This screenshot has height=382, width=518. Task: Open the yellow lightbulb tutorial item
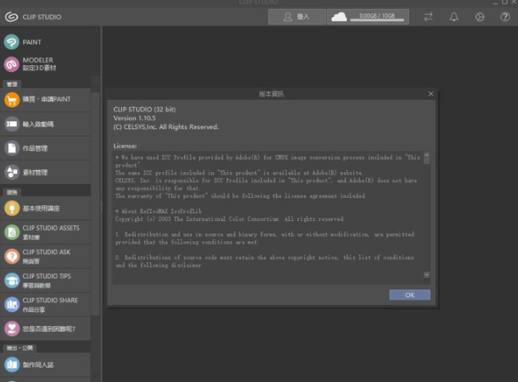pos(45,208)
